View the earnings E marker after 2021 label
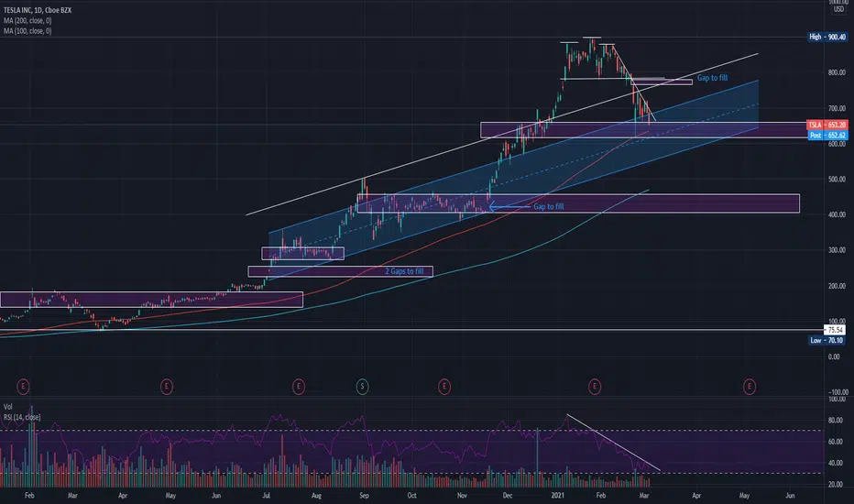This screenshot has width=854, height=504. pos(595,387)
